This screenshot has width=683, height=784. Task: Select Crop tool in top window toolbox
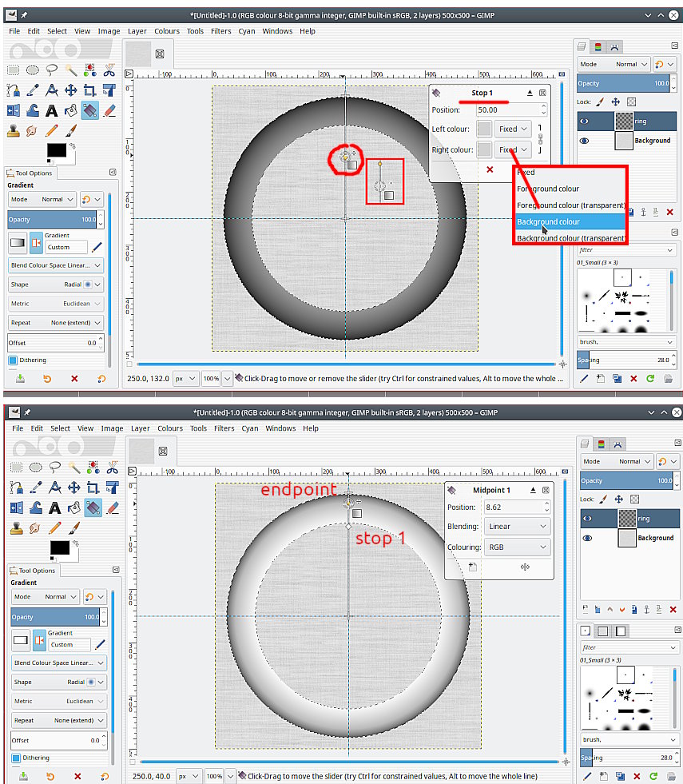(89, 90)
